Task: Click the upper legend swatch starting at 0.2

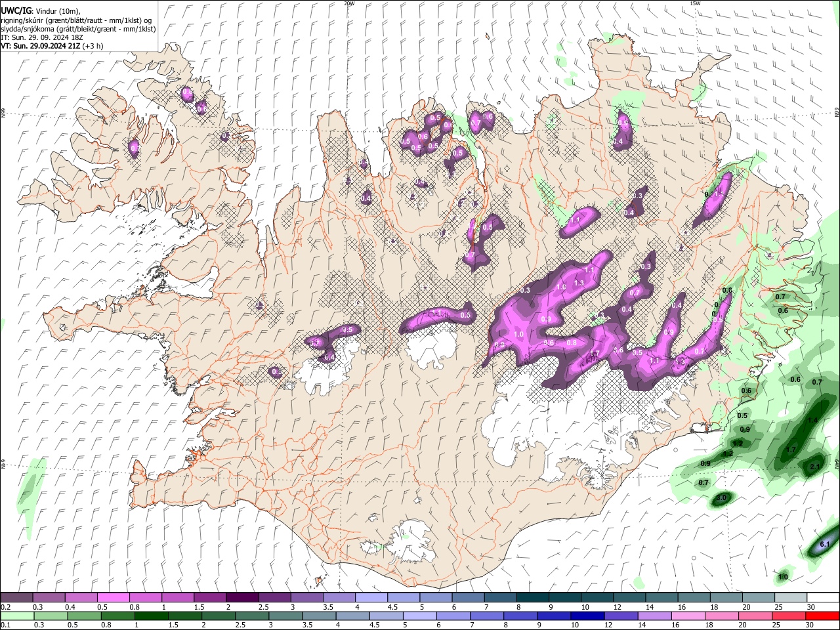Action: 17,598
